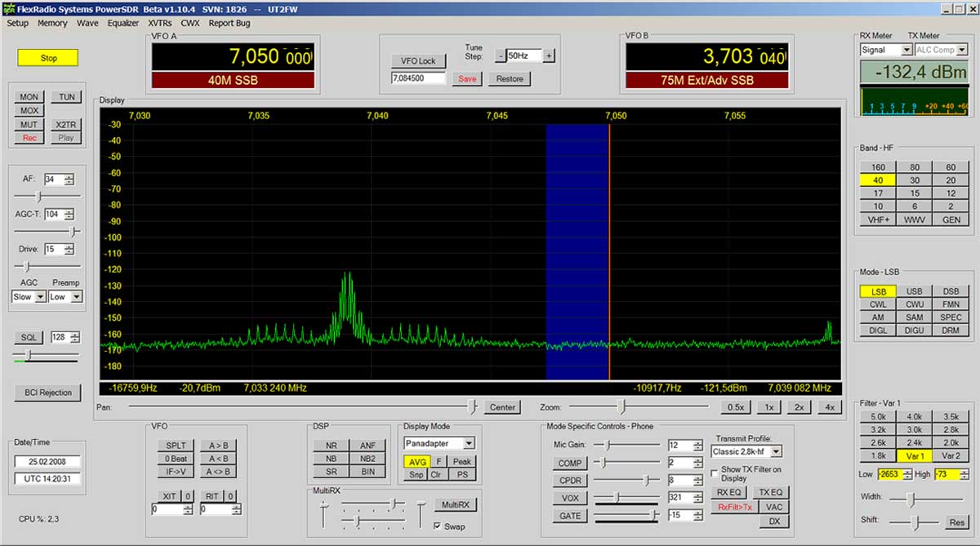Open the Equalizer menu
Screen dimensions: 980x546
pyautogui.click(x=123, y=23)
